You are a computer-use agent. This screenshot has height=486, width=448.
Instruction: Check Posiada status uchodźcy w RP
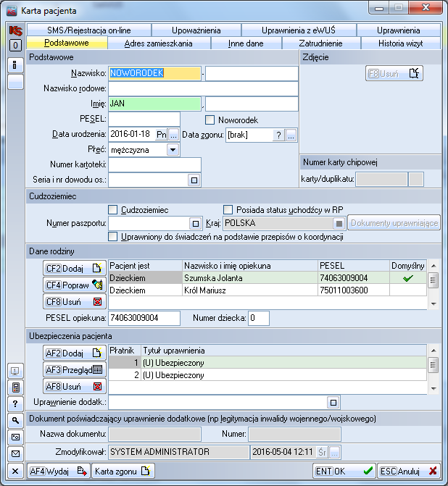[228, 210]
